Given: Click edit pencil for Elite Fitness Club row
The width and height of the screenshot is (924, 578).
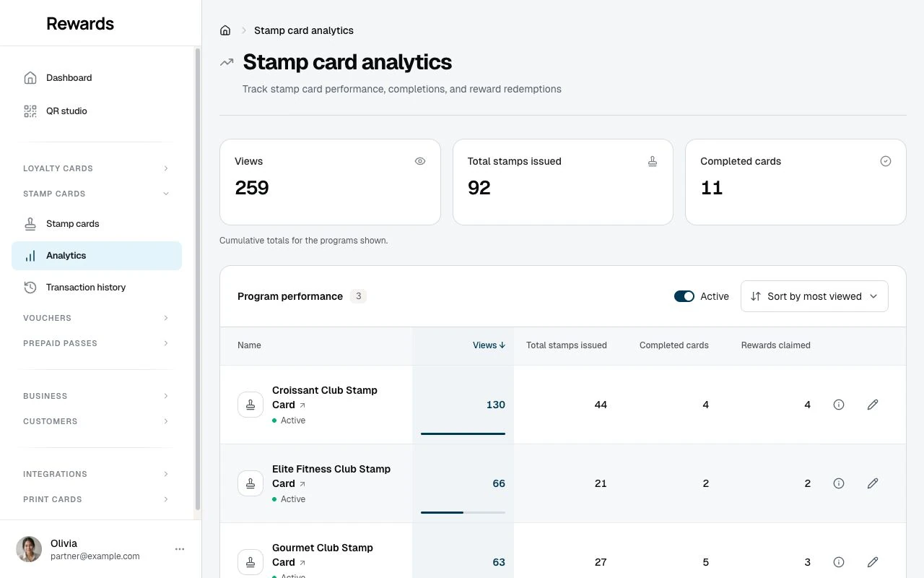Looking at the screenshot, I should click(x=873, y=483).
